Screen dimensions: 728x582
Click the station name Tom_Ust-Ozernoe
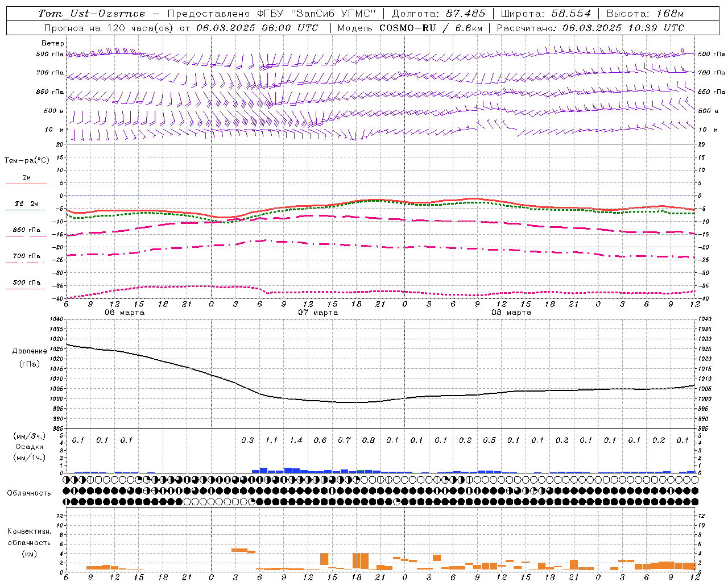click(x=92, y=14)
